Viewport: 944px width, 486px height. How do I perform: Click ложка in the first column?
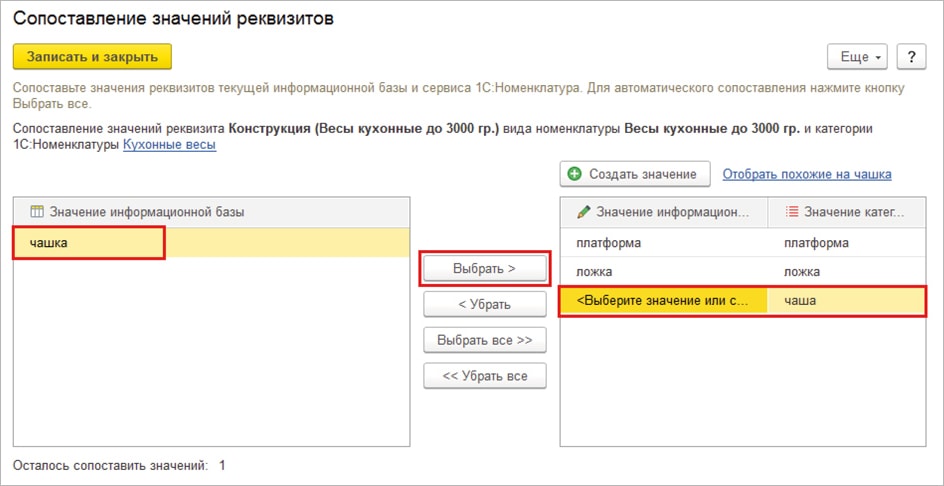[594, 272]
